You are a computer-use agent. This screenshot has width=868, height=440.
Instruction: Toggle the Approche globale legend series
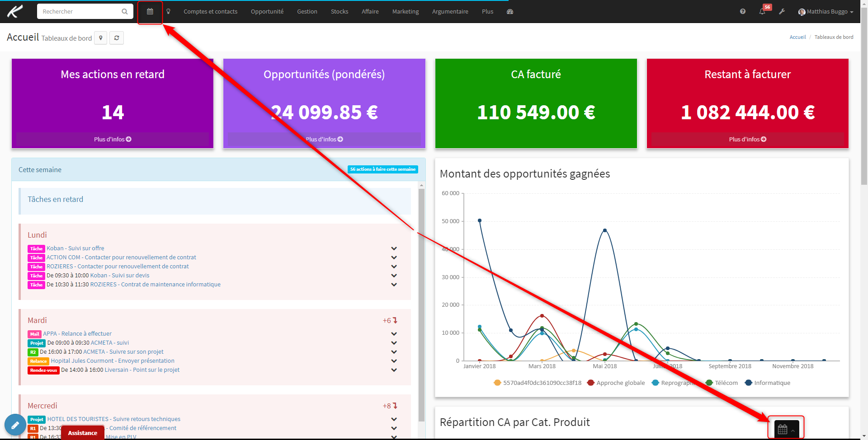[x=616, y=383]
